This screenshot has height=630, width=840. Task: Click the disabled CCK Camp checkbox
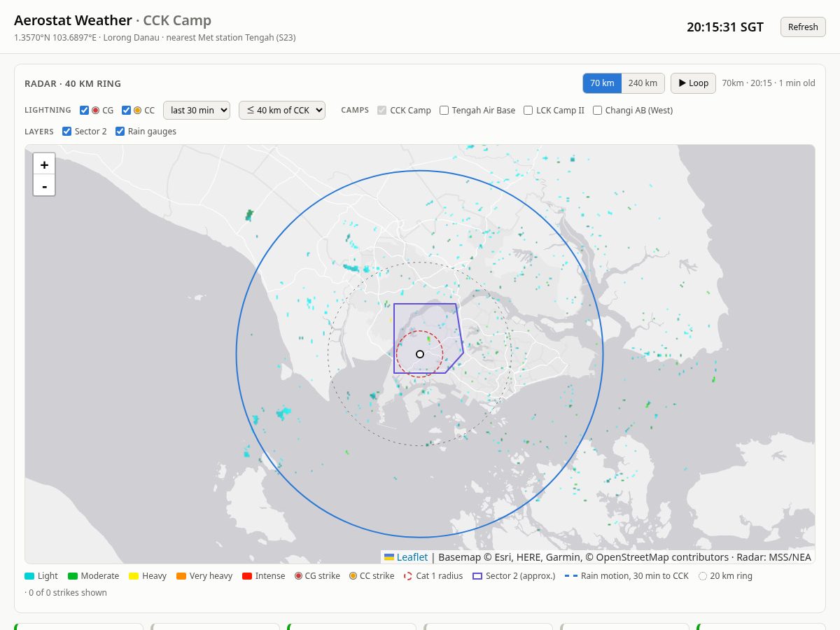[x=381, y=110]
